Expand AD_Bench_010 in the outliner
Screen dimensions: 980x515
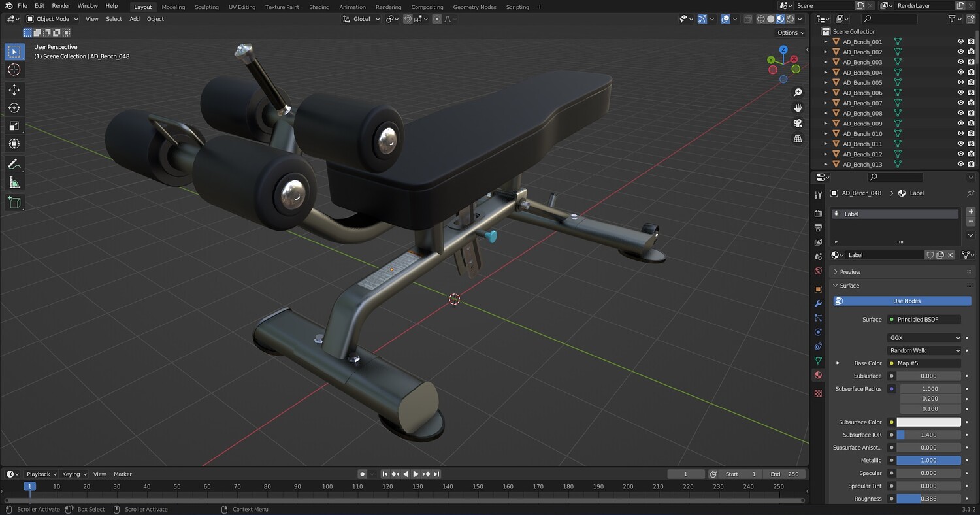click(826, 134)
